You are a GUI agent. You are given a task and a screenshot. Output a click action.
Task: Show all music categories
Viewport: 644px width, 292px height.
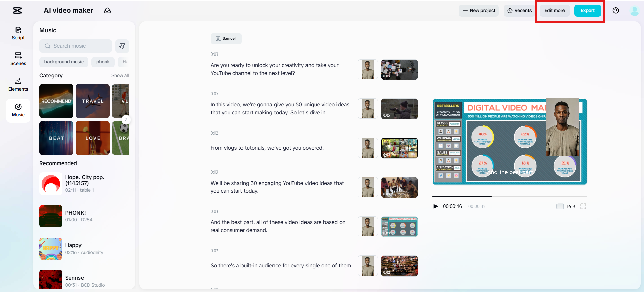point(120,75)
